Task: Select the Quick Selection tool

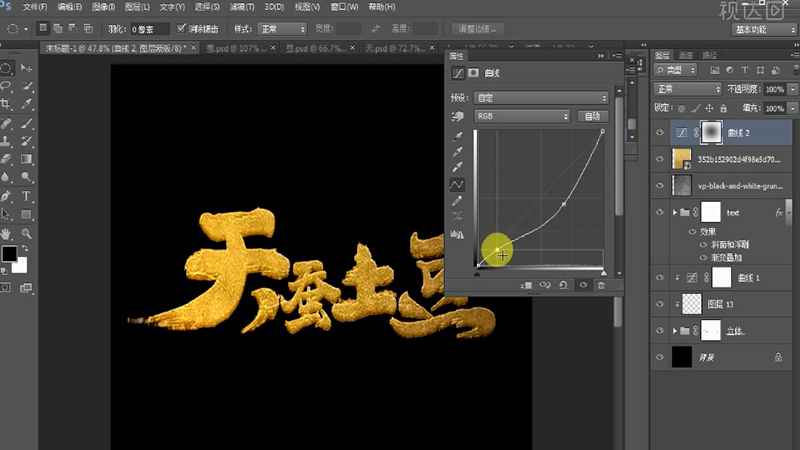Action: coord(26,86)
